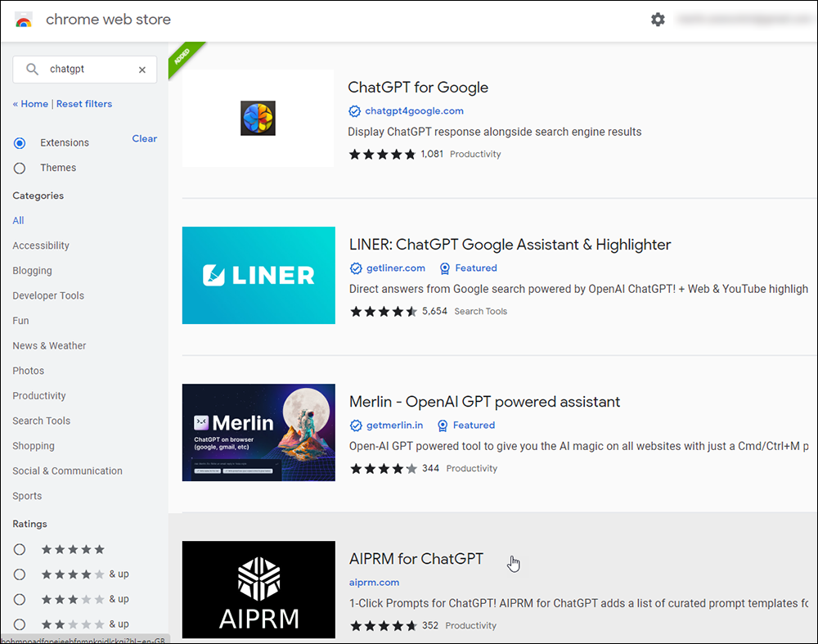This screenshot has height=644, width=818.
Task: Click the Productivity tag under Merlin
Action: (x=472, y=468)
